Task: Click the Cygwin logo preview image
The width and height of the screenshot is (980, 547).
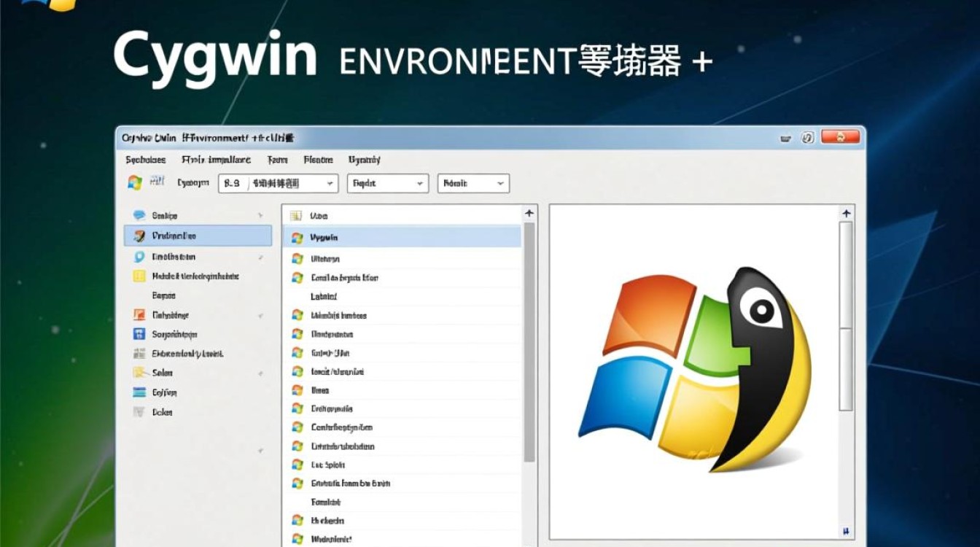Action: [x=696, y=368]
